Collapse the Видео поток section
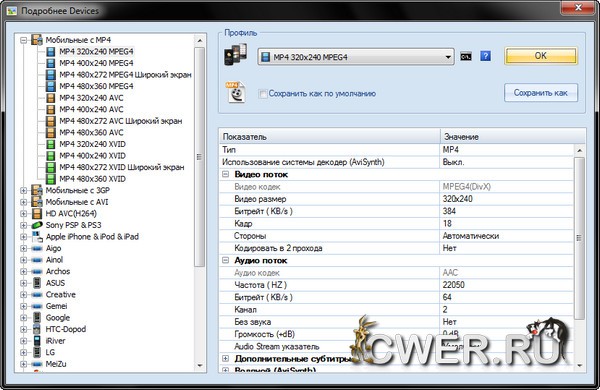600x390 pixels. 225,174
